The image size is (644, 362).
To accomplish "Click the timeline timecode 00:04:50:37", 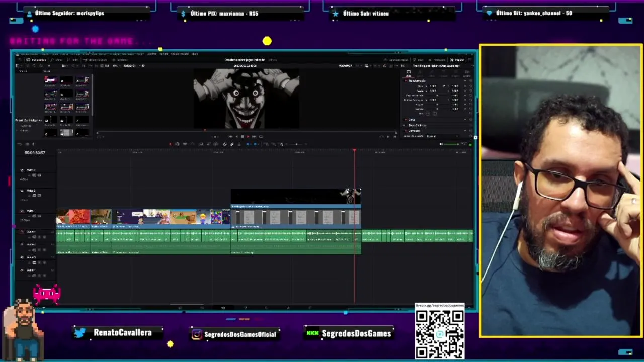I will click(35, 152).
